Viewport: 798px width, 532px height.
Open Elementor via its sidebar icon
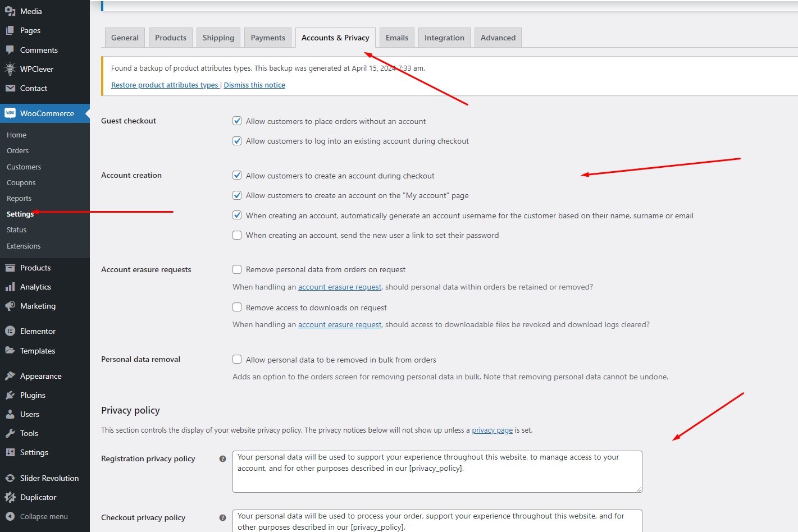pos(10,331)
